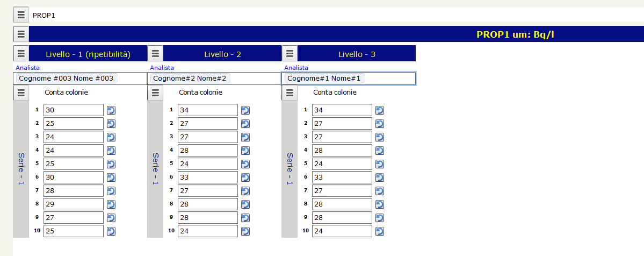Select the Livello - 2 header tab
The height and width of the screenshot is (256, 644).
pos(222,54)
